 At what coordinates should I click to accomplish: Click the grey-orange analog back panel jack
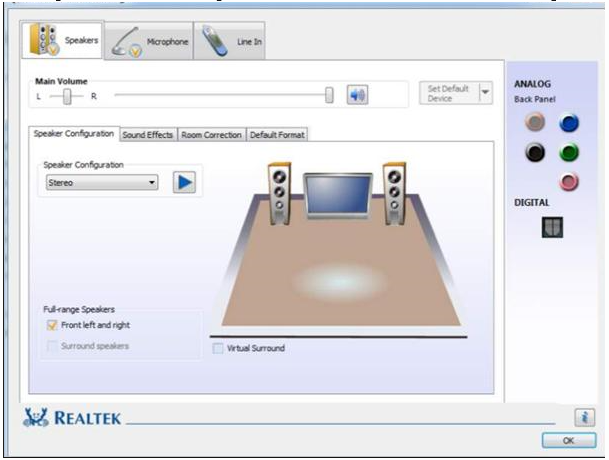535,122
